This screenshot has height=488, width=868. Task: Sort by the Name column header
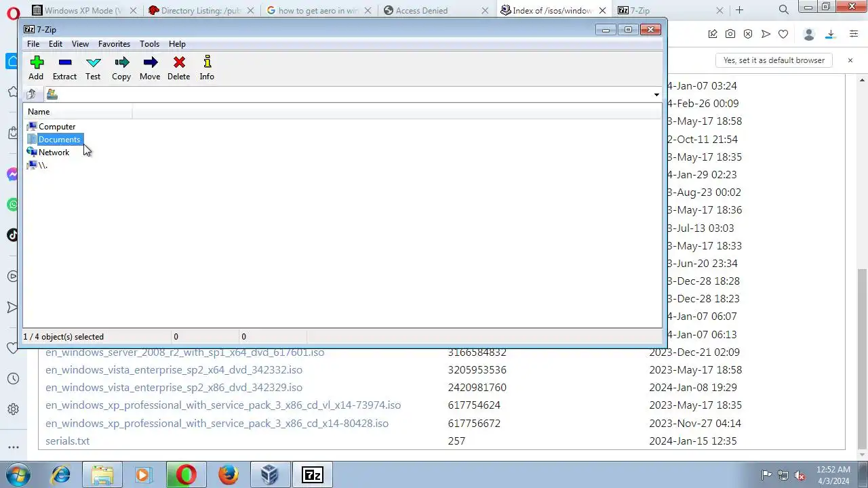pyautogui.click(x=78, y=112)
